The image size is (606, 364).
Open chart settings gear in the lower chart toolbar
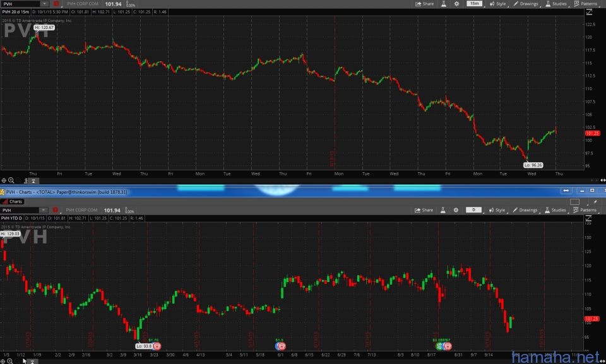pos(456,210)
